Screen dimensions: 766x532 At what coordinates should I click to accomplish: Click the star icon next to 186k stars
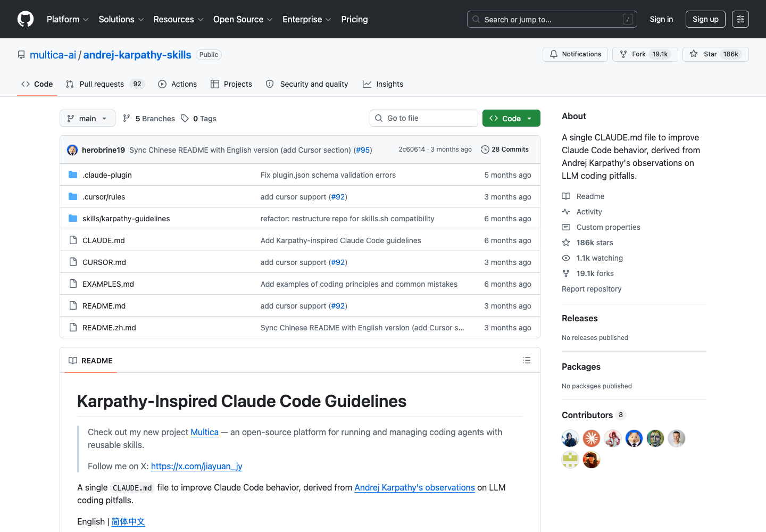coord(566,243)
